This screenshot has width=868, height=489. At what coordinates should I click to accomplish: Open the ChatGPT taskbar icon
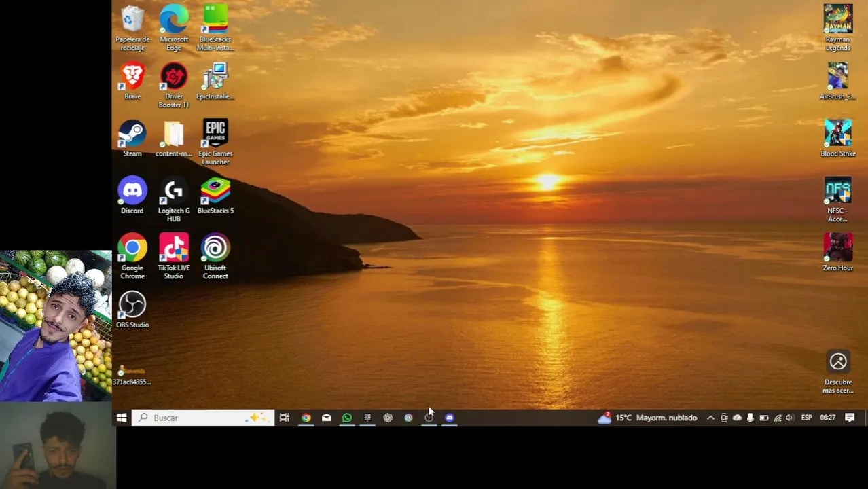tap(388, 418)
